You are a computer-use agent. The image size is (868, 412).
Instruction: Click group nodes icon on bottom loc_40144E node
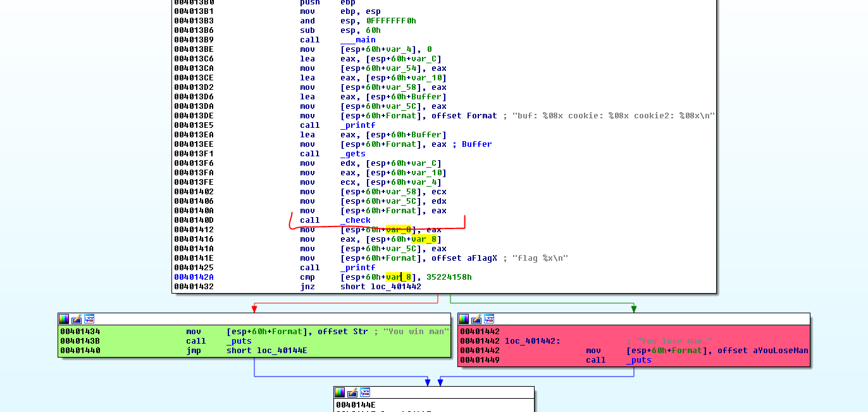click(365, 392)
